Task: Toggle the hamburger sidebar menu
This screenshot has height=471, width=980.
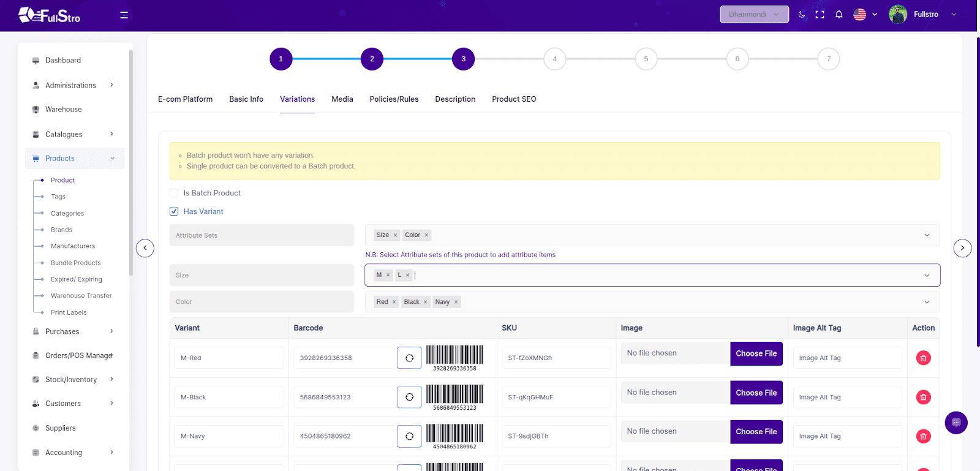Action: pos(124,15)
